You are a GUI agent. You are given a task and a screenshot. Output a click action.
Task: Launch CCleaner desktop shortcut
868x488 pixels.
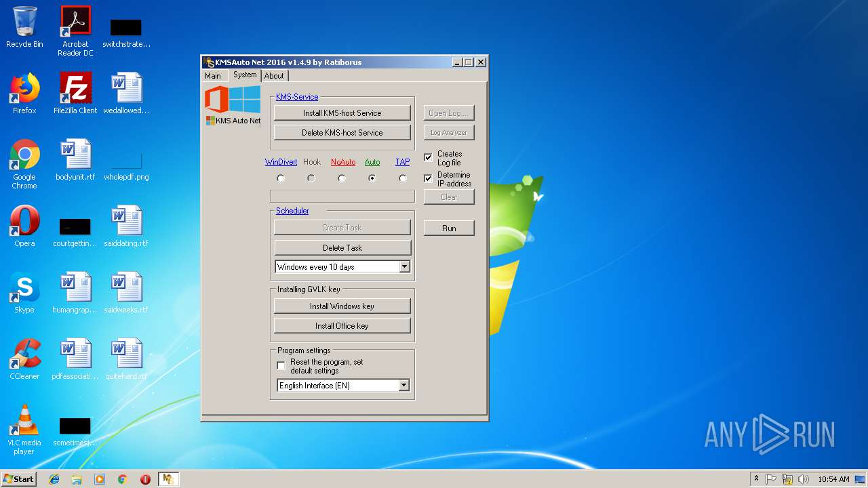24,359
